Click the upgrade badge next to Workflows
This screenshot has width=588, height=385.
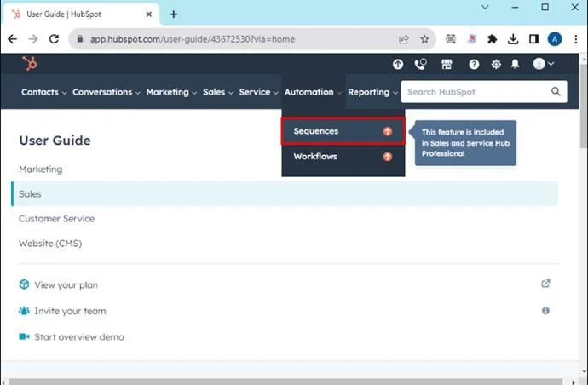tap(388, 157)
